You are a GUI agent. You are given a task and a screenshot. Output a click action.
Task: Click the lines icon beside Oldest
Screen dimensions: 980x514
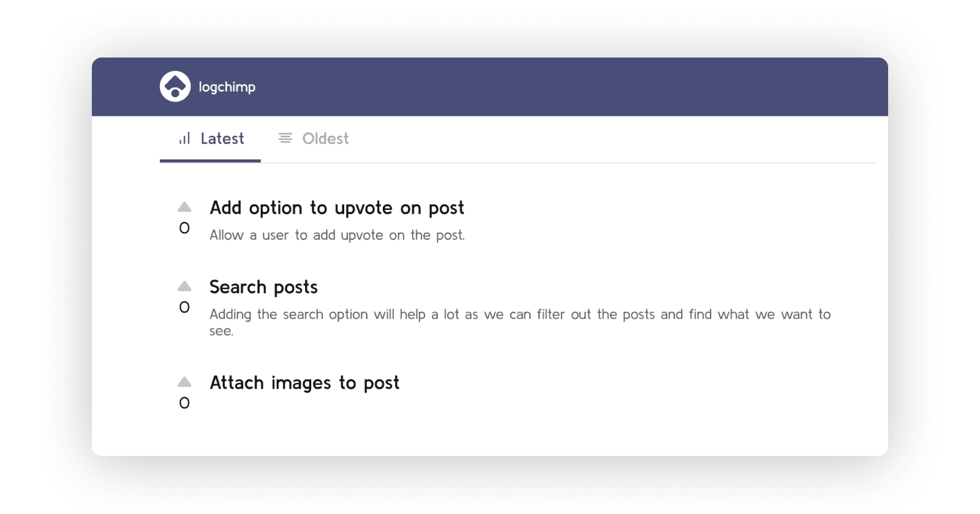click(285, 138)
